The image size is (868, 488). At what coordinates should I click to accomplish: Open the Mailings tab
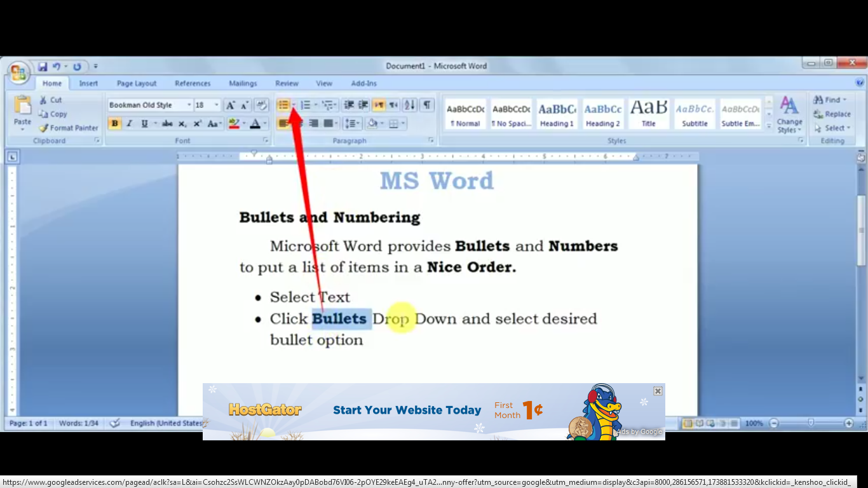(x=243, y=83)
